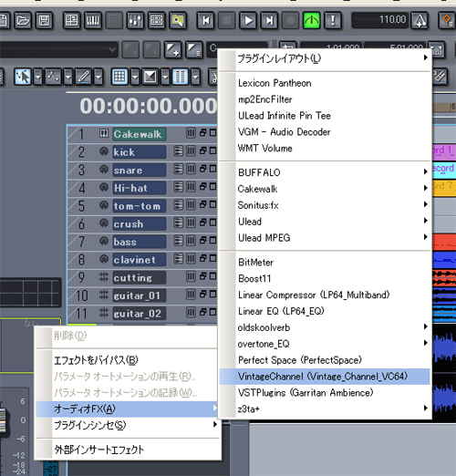Image resolution: width=456 pixels, height=476 pixels.
Task: Open tempo insert metronome icon
Action: [x=420, y=20]
